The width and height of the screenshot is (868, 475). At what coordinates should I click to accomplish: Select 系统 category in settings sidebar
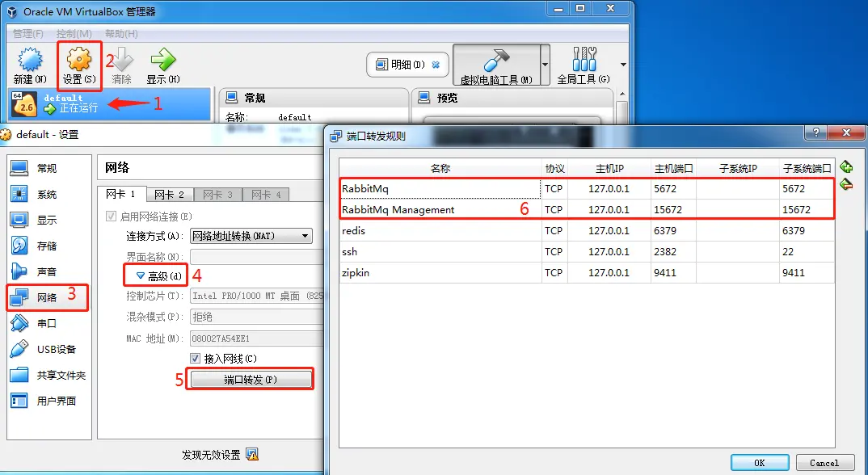coord(48,195)
